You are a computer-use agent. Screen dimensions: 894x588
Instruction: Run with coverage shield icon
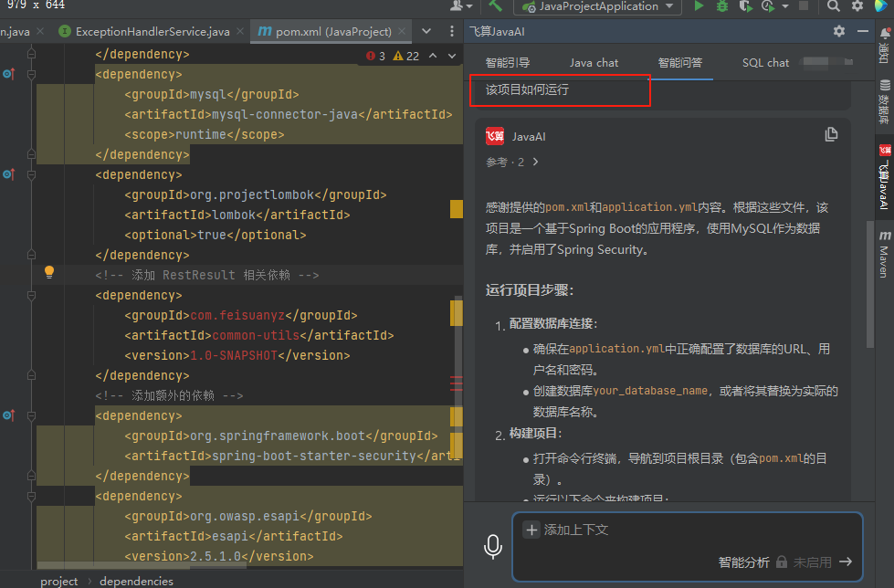744,6
